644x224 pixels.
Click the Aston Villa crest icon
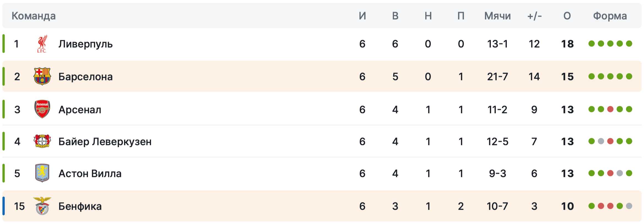[x=42, y=173]
